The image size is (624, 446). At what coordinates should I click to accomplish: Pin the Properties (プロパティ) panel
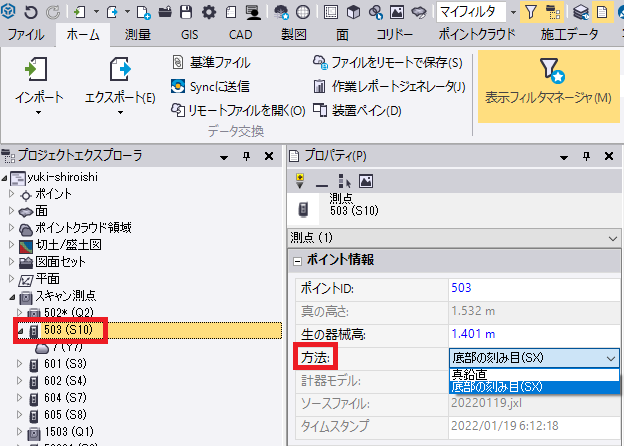pos(586,156)
